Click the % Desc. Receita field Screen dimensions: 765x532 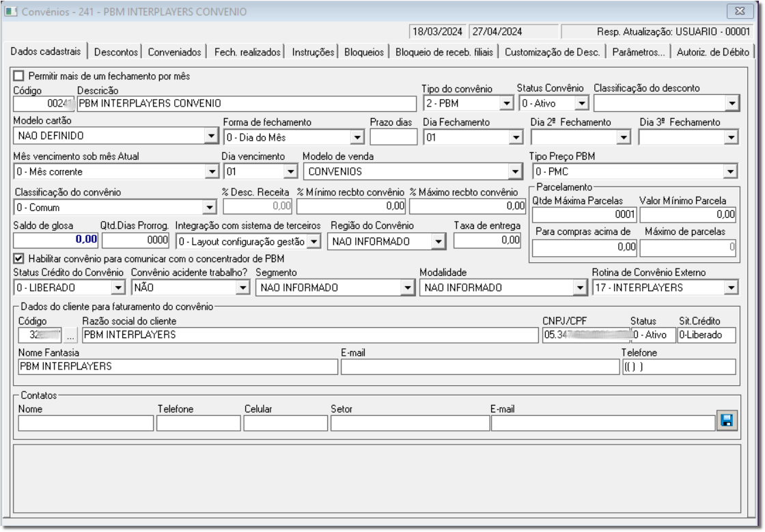point(258,206)
